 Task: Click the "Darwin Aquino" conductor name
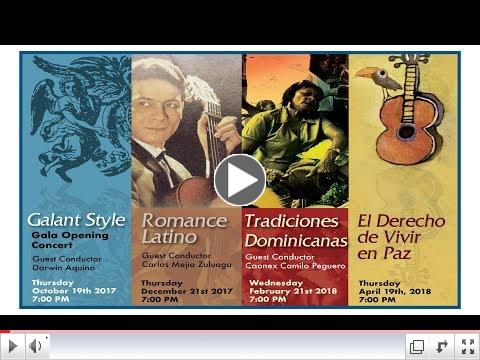[x=64, y=268]
